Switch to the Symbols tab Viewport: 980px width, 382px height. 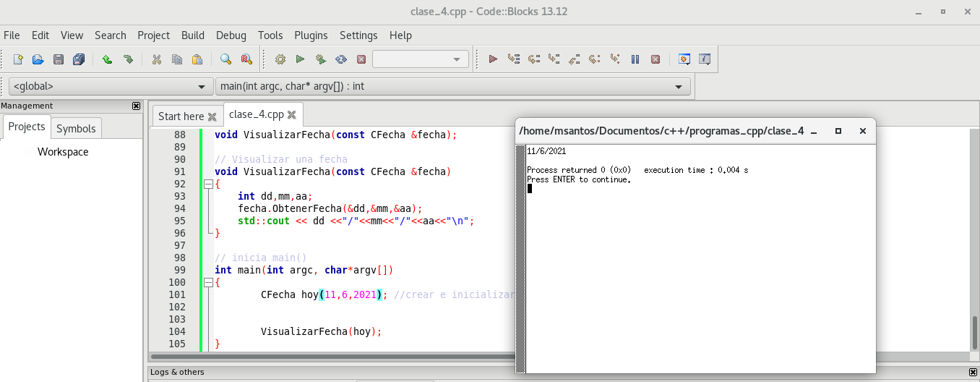pyautogui.click(x=76, y=128)
